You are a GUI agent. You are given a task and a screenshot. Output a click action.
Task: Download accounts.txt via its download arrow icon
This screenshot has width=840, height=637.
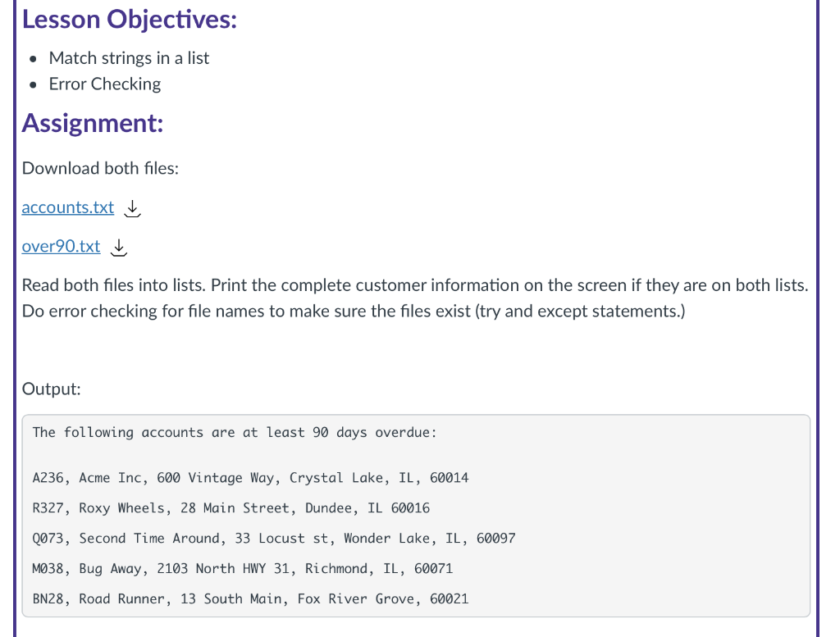pyautogui.click(x=132, y=208)
